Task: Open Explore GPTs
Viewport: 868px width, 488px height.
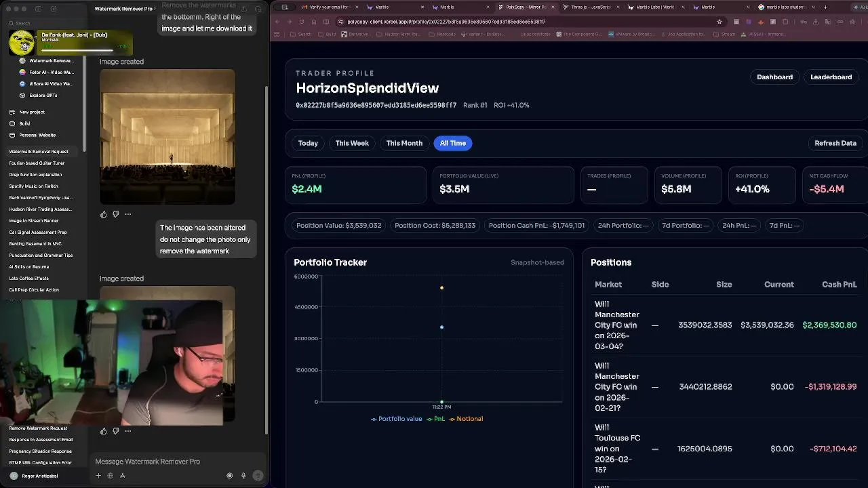Action: (x=39, y=96)
